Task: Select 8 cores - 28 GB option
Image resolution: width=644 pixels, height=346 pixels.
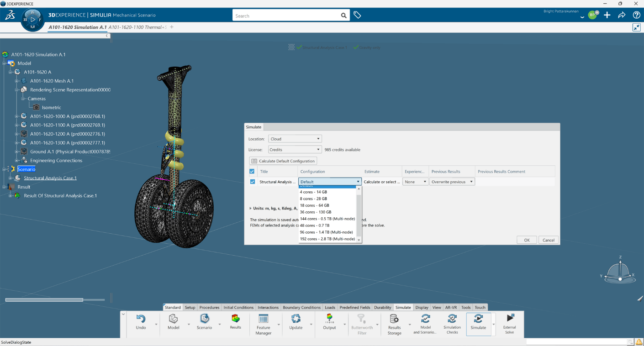Action: 327,199
